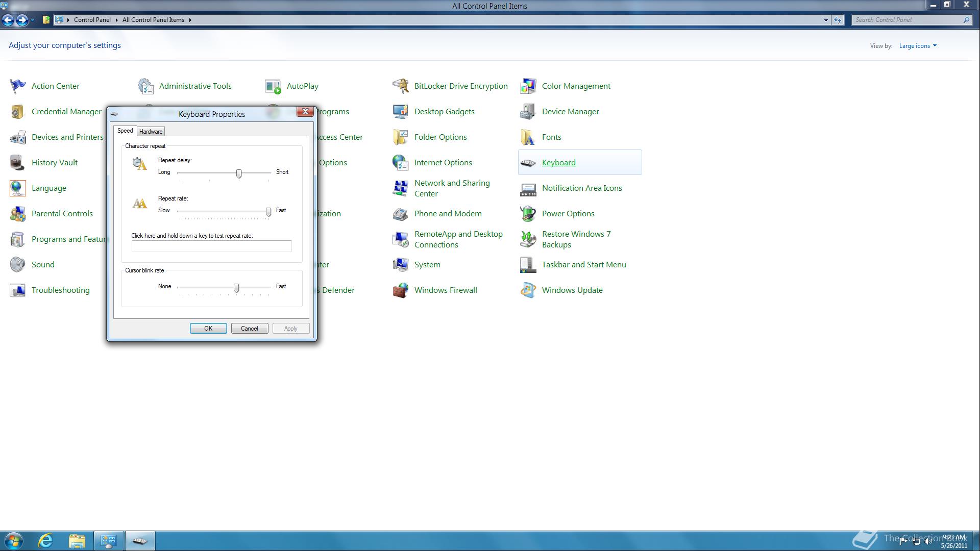Open the AutoPlay icon
980x551 pixels.
click(273, 86)
